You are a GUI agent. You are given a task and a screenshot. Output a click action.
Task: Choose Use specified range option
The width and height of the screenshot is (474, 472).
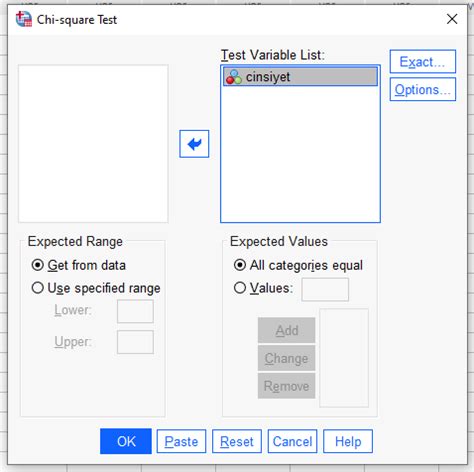point(38,288)
